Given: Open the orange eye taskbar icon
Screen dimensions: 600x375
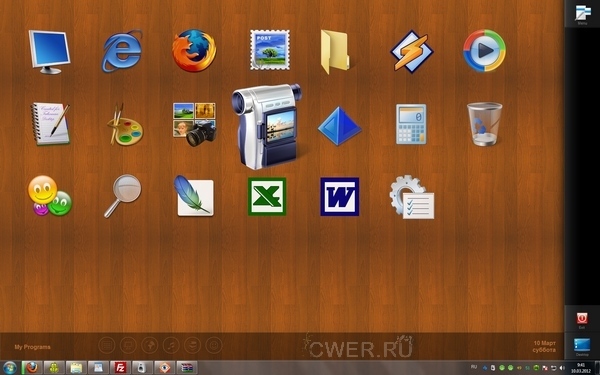Looking at the screenshot, I should (165, 368).
